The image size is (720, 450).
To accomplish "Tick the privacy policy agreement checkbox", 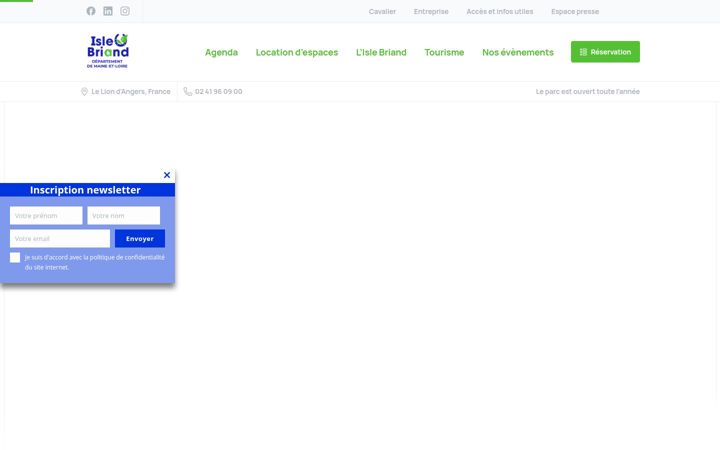I will point(15,258).
